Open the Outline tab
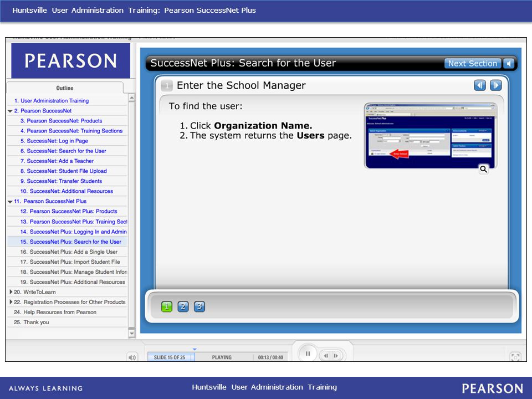Screen dimensions: 532x399 pos(65,88)
